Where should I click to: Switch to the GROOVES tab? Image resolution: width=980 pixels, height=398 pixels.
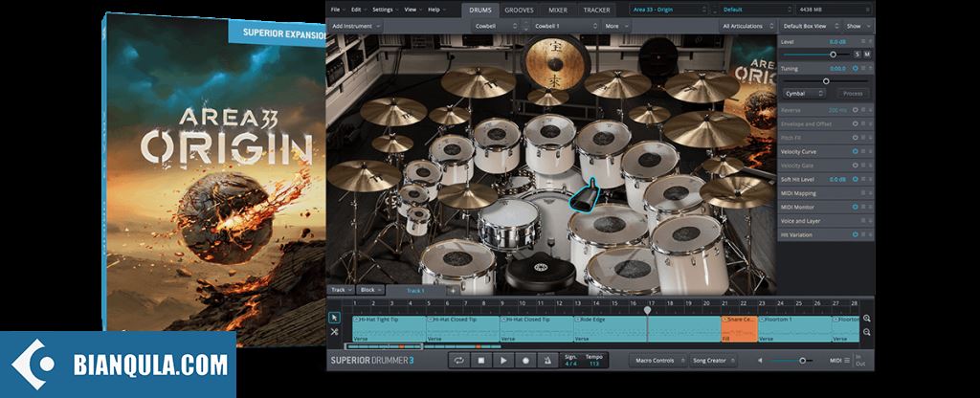click(x=520, y=10)
